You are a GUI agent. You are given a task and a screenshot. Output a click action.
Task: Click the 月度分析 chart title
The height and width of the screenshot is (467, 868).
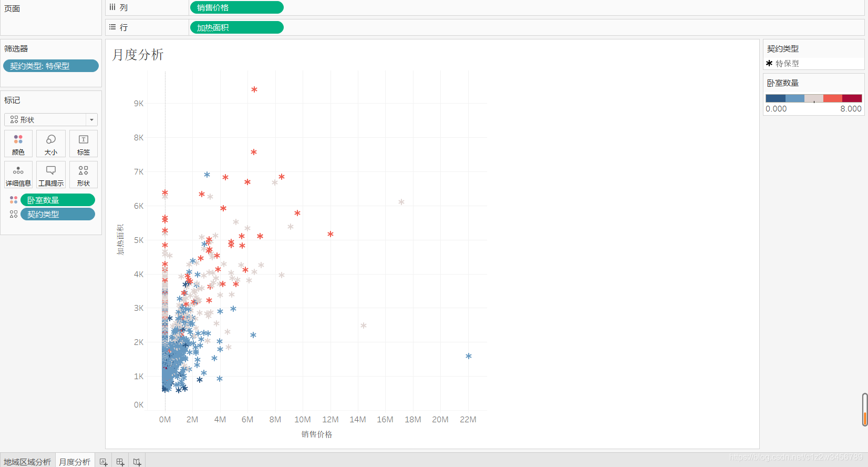coord(138,55)
